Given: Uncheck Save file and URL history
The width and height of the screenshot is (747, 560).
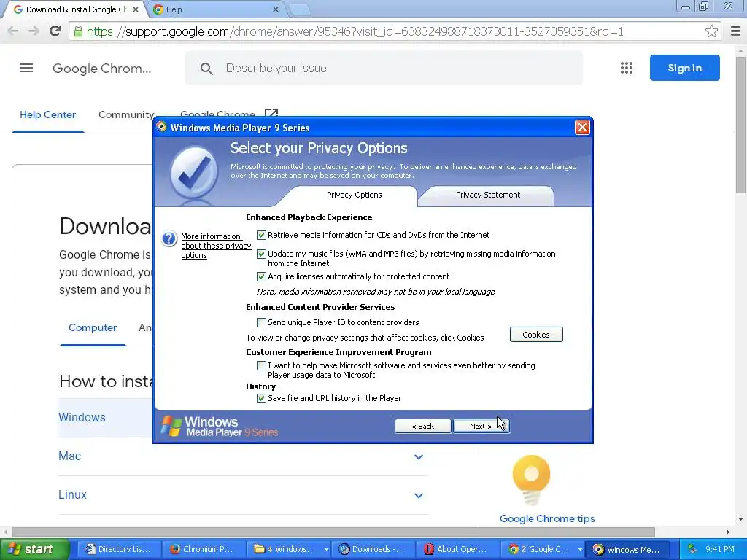Looking at the screenshot, I should pos(261,398).
